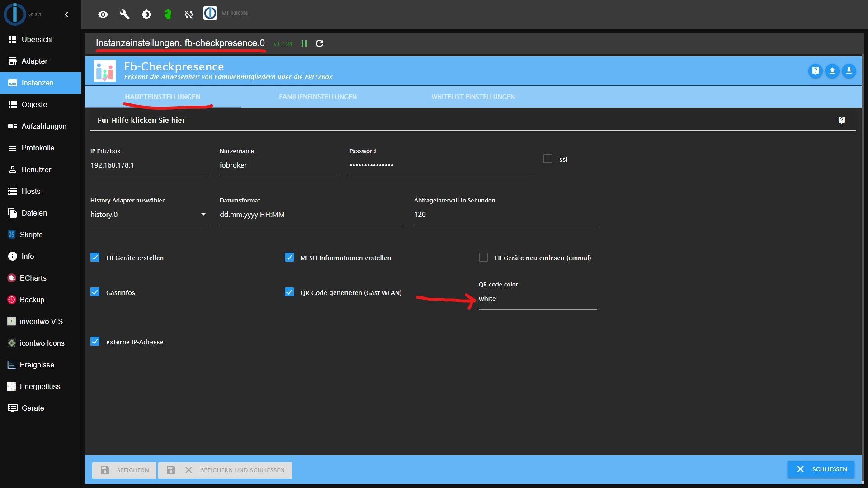Switch to Familieneinstellungen tab
Screen dimensions: 868x488
(x=317, y=96)
